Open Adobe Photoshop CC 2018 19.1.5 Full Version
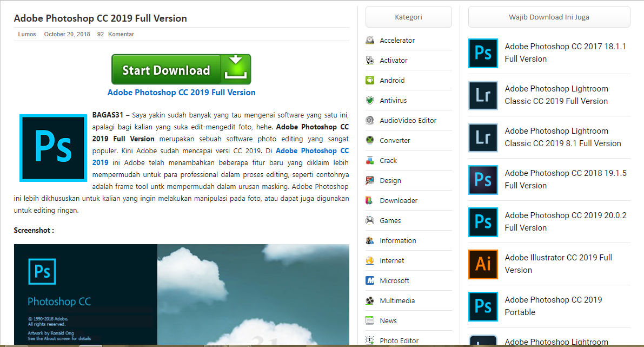Viewport: 644px width, 347px height. pyautogui.click(x=566, y=179)
